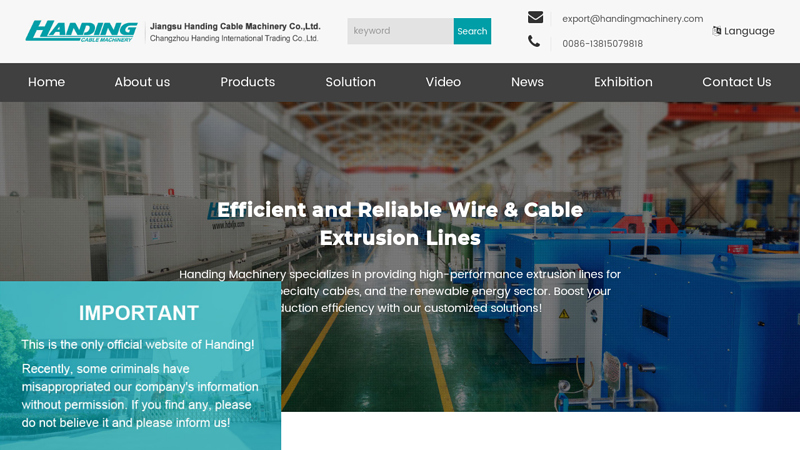Click the IMPORTANT notice heading
This screenshot has height=450, width=800.
[x=139, y=313]
